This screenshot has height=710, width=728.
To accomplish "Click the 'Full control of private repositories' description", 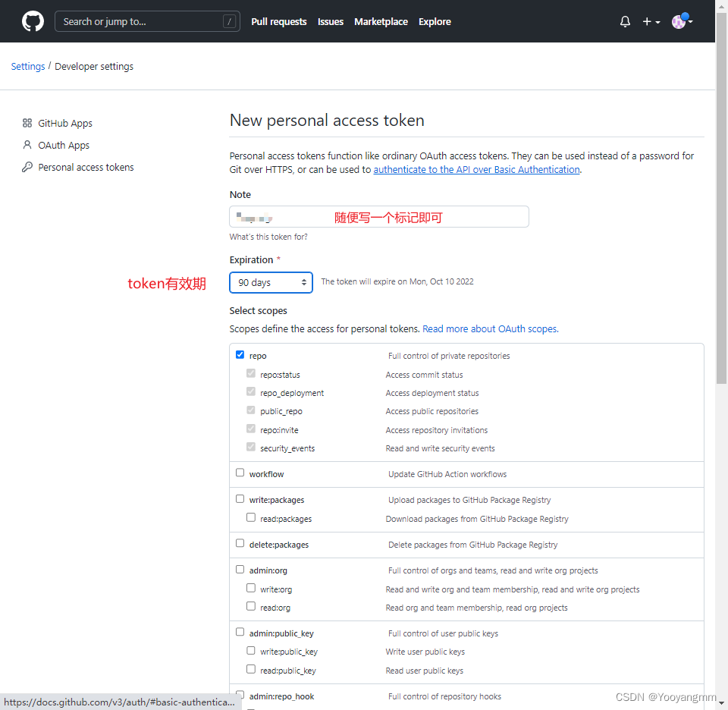I will [449, 356].
